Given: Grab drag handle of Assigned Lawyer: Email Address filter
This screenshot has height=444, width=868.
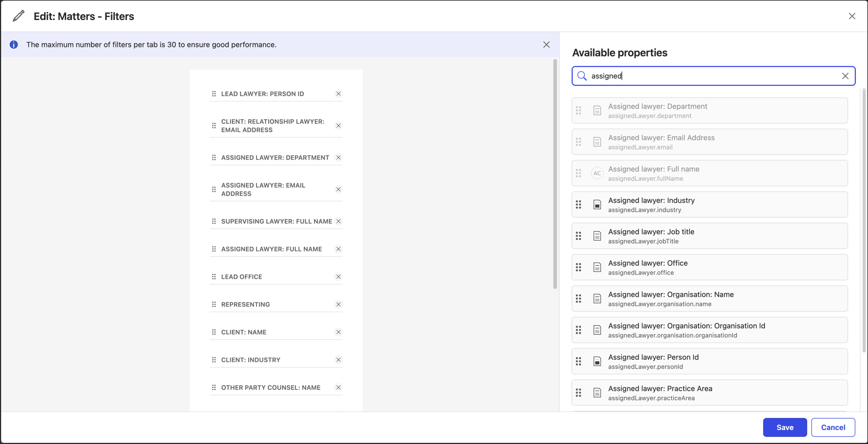Looking at the screenshot, I should (214, 189).
